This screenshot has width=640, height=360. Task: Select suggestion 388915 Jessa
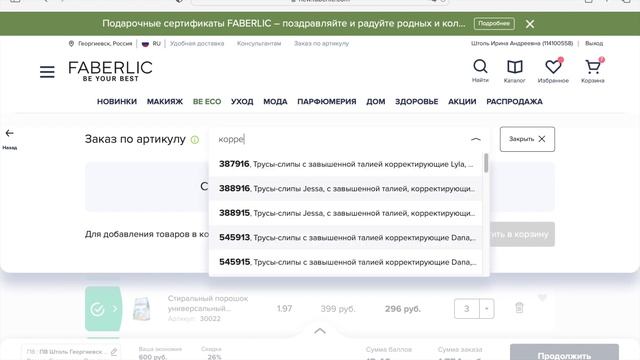coord(346,213)
